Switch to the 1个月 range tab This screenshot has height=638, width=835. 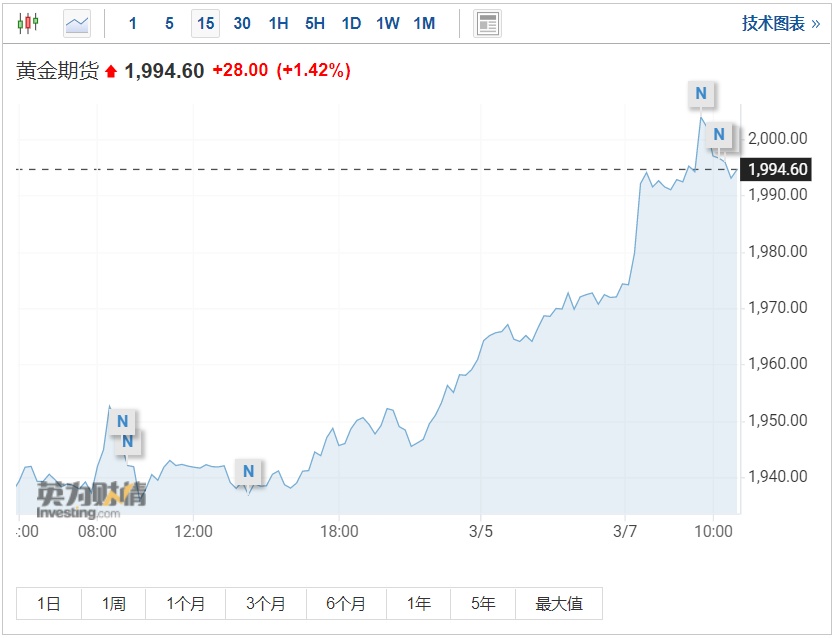coord(186,603)
